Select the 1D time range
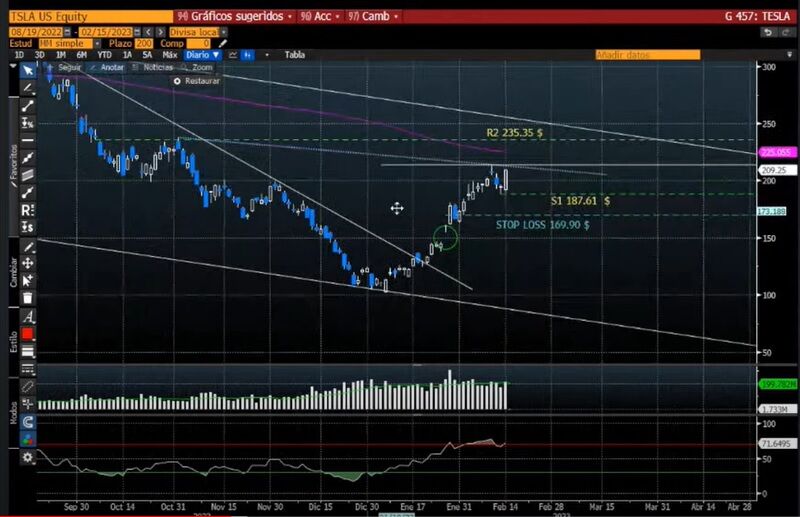The image size is (800, 517). click(x=19, y=55)
